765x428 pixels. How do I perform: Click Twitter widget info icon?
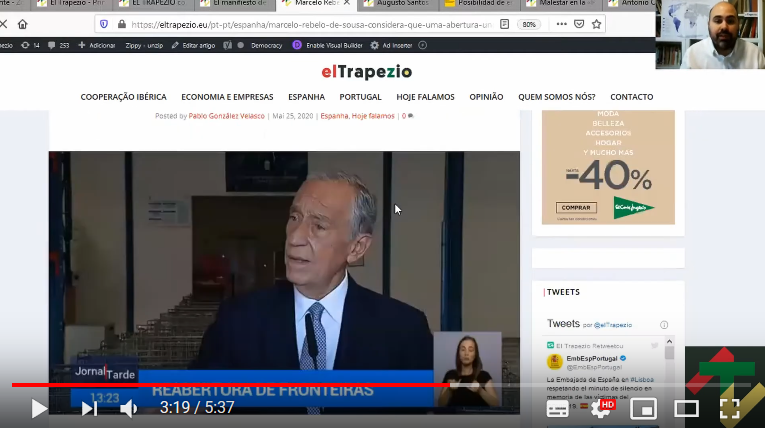664,325
